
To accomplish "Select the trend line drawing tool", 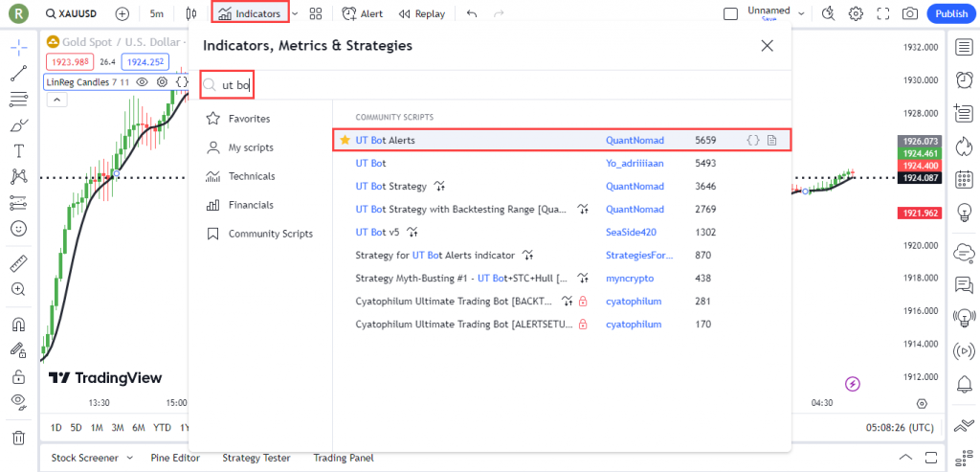I will pos(19,73).
